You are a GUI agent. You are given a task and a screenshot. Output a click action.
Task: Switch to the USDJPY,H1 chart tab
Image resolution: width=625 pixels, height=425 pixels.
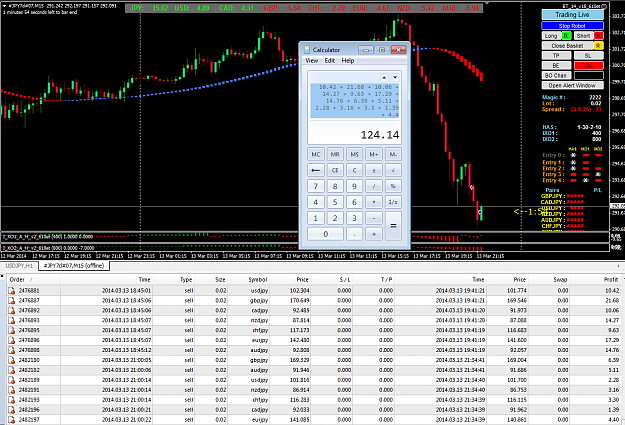click(19, 266)
